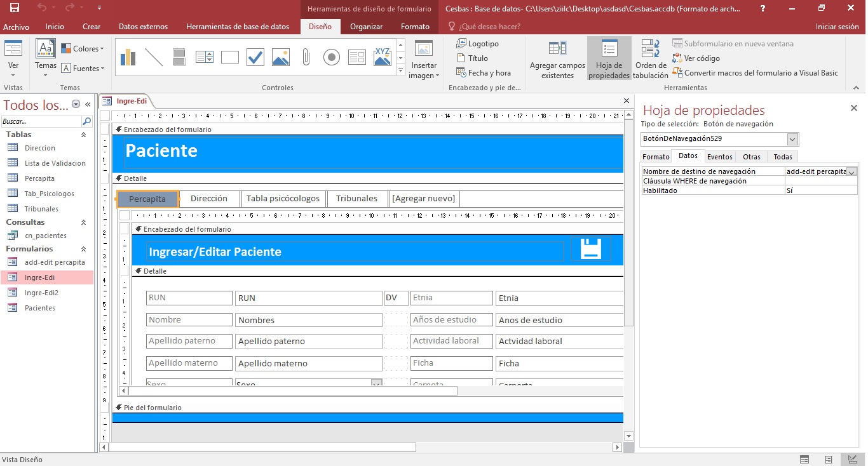Switch to Form View in status bar
The height and width of the screenshot is (466, 868).
click(x=804, y=460)
